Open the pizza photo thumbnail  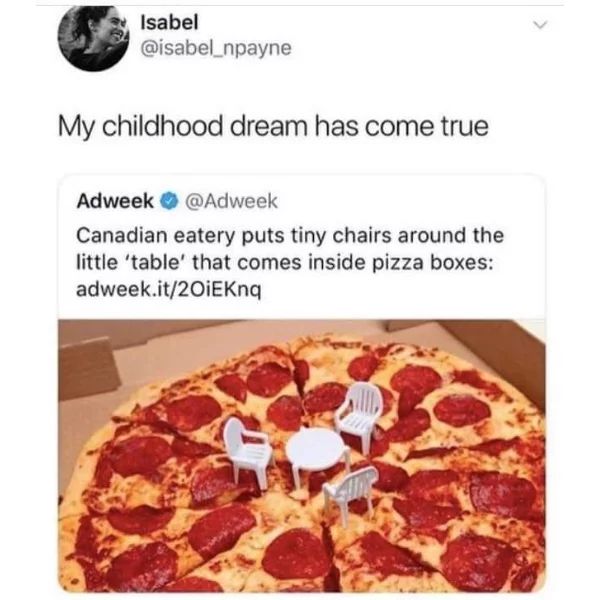coord(302,455)
